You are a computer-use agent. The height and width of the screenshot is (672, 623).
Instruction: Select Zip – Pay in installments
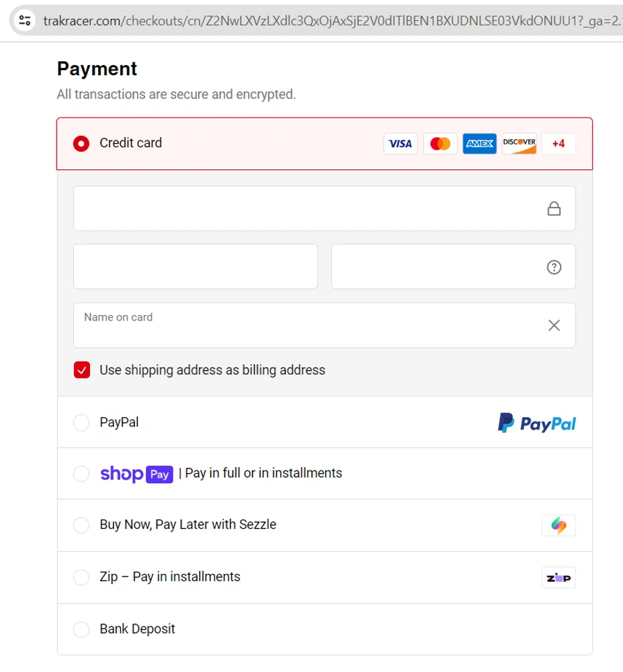click(x=81, y=577)
